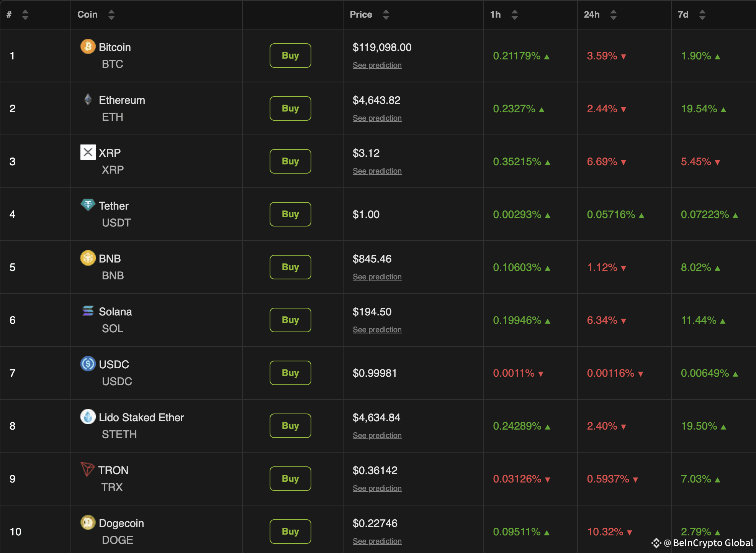Sort table by Coin name arrows
The height and width of the screenshot is (553, 756).
click(111, 15)
